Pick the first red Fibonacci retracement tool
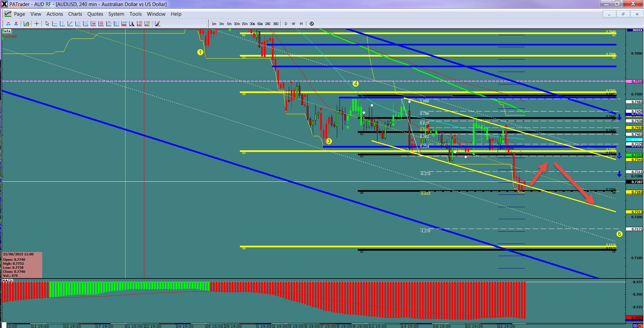Viewport: 644px width, 328px height. 93,24
